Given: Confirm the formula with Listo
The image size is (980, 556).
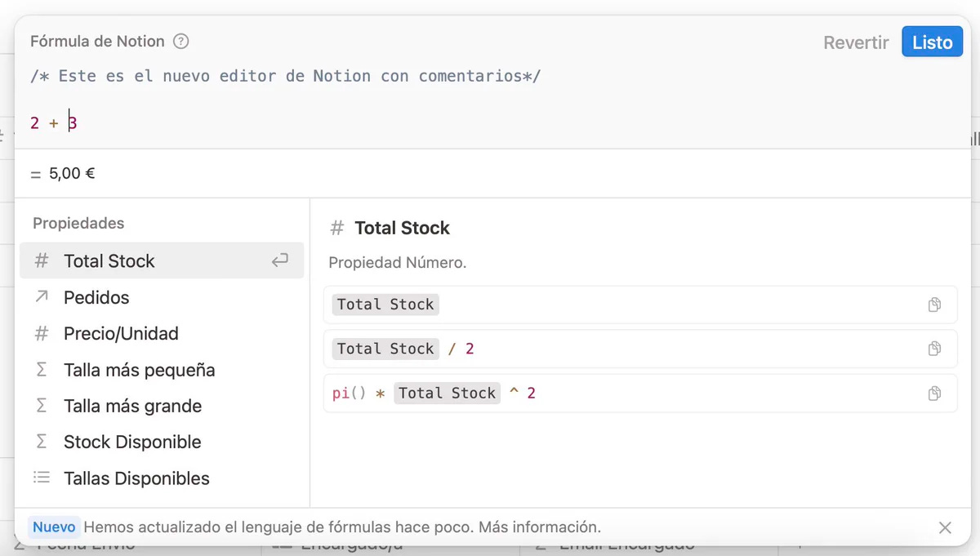Looking at the screenshot, I should tap(933, 42).
